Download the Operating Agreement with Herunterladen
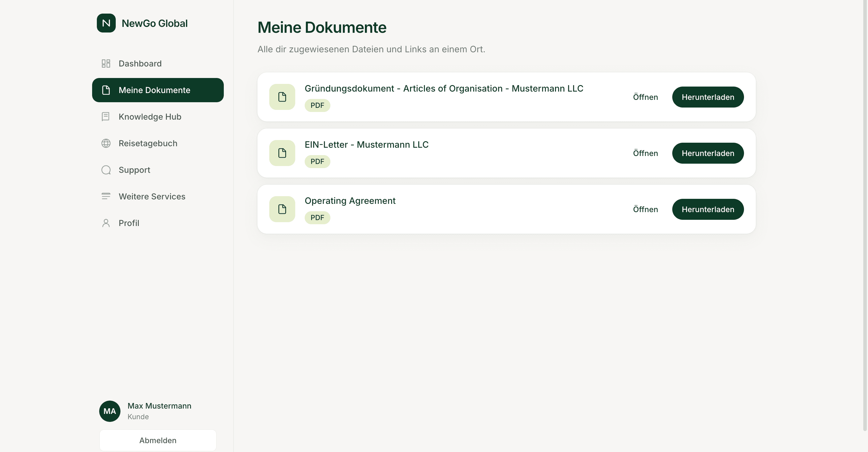 tap(708, 209)
